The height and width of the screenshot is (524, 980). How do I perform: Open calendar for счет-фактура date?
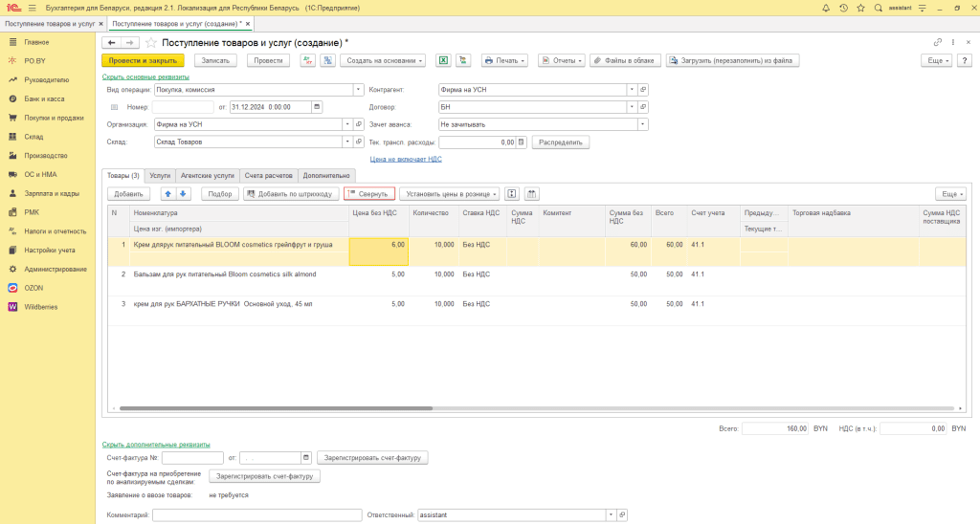click(x=305, y=458)
